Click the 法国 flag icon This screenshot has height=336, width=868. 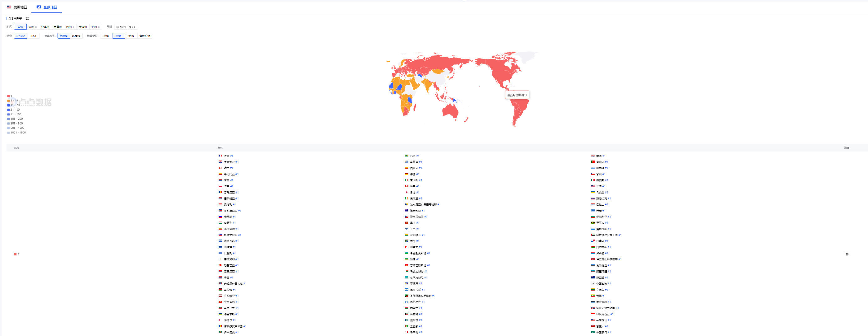pyautogui.click(x=220, y=156)
